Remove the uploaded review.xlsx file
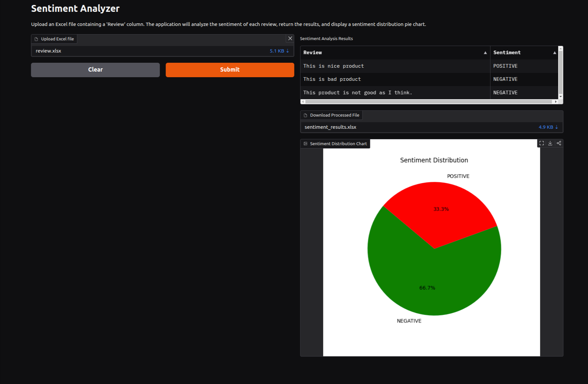The image size is (588, 384). pos(290,38)
